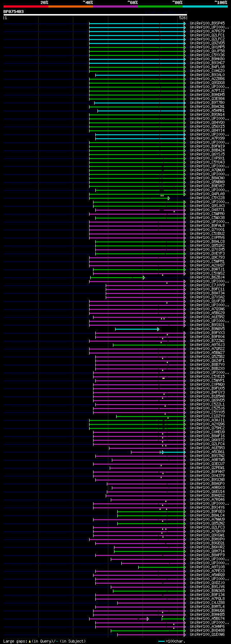Image resolution: width=231 pixels, height=644 pixels.
Task: Click the cyan ~100% identity legend segment
Action: (x=205, y=6)
